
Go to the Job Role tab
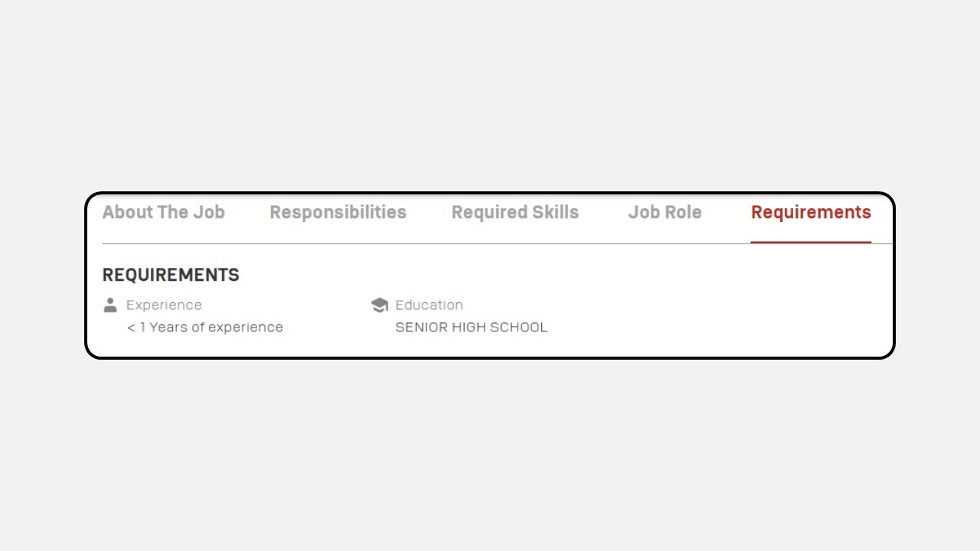point(665,212)
